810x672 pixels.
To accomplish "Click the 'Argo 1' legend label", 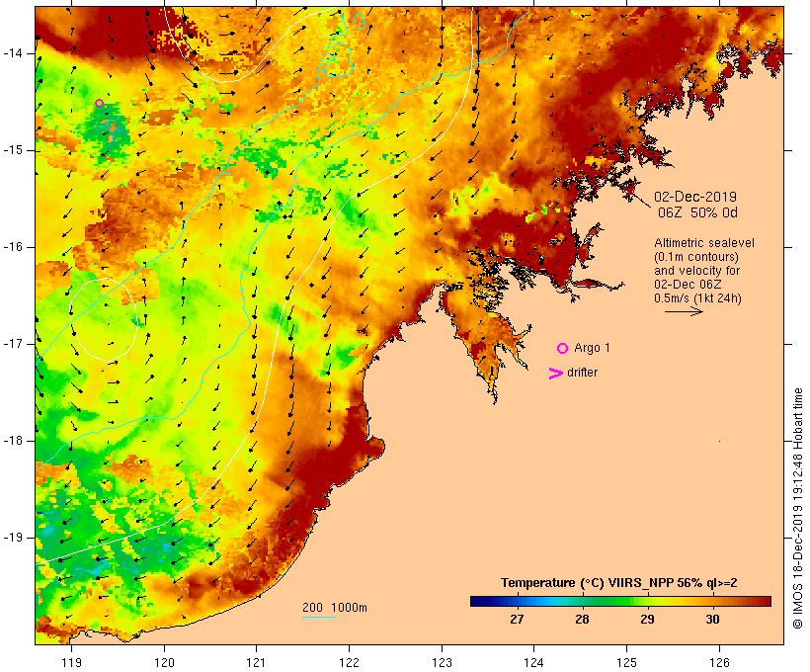I will click(592, 348).
